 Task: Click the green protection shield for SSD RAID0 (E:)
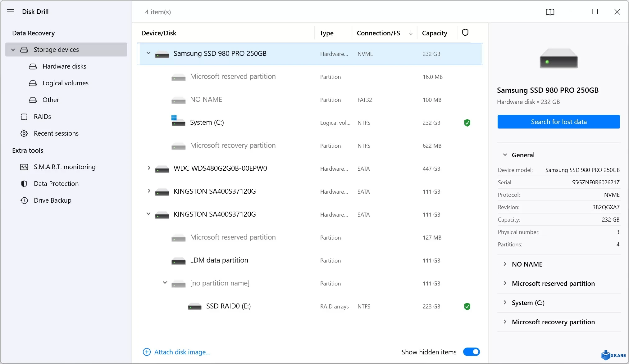click(467, 307)
